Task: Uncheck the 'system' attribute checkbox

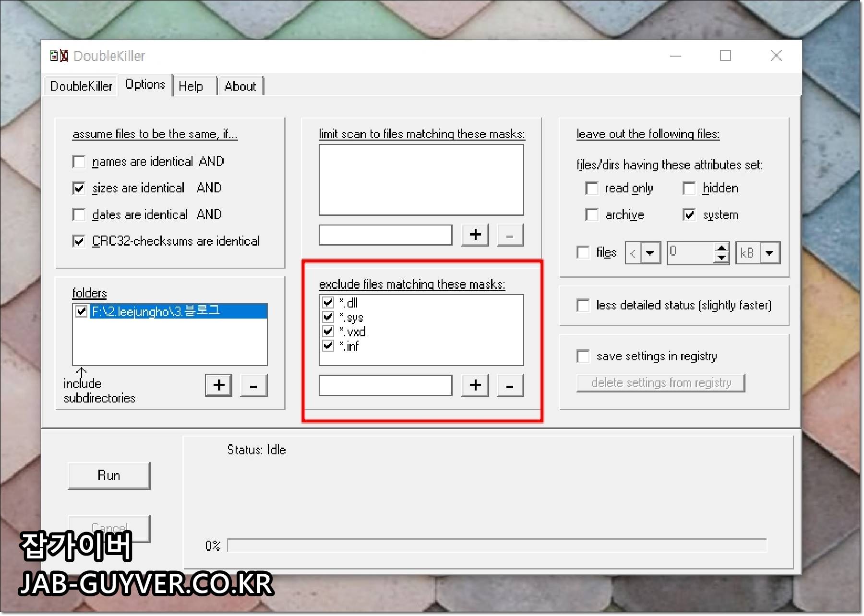Action: (x=689, y=214)
